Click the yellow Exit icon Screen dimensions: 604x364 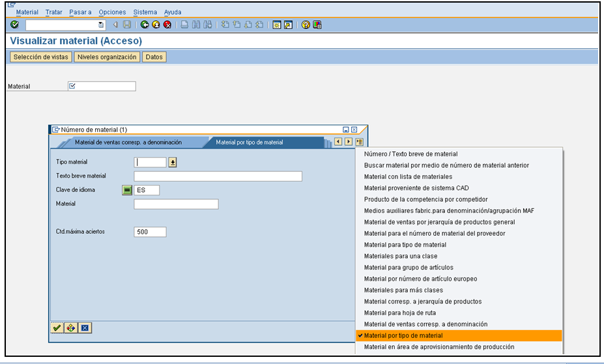point(156,25)
